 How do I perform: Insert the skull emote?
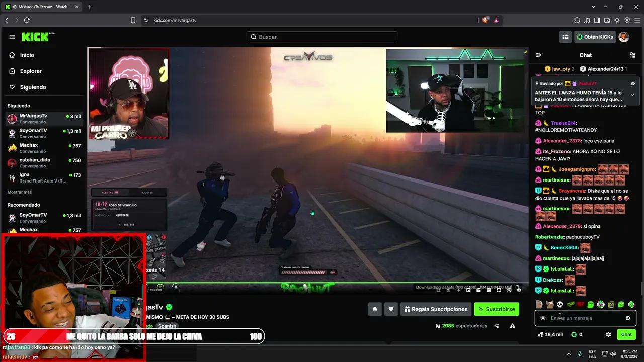click(x=559, y=304)
